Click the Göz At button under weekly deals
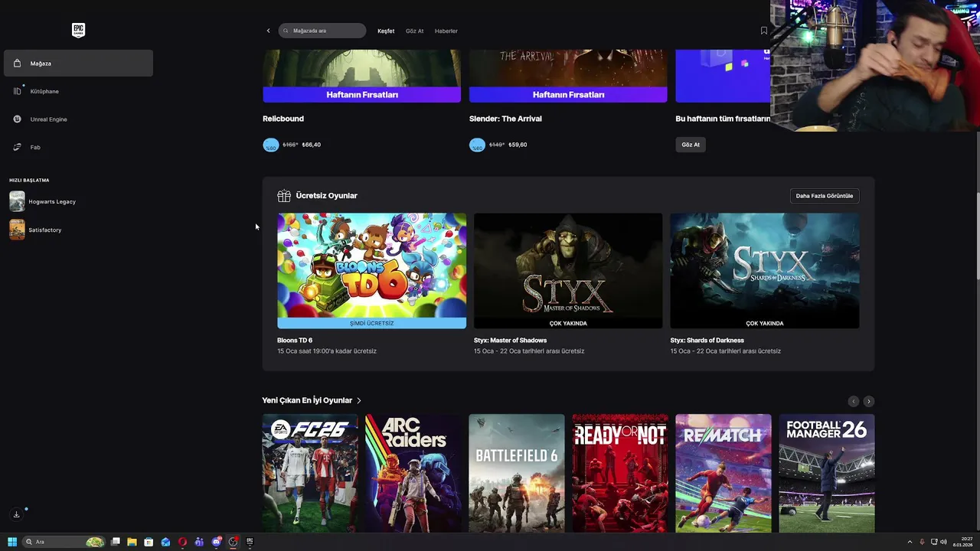 (x=691, y=145)
